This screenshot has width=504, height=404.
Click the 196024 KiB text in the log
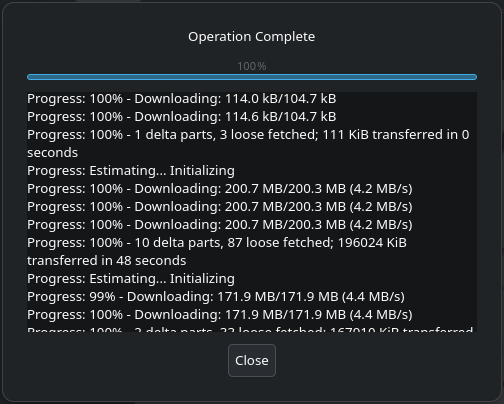(372, 243)
